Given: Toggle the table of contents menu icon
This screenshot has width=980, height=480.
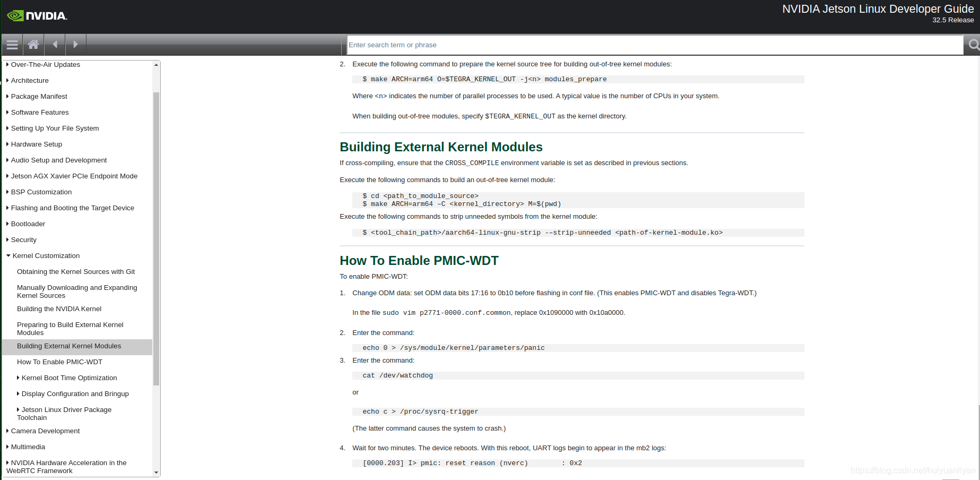Looking at the screenshot, I should click(x=12, y=45).
